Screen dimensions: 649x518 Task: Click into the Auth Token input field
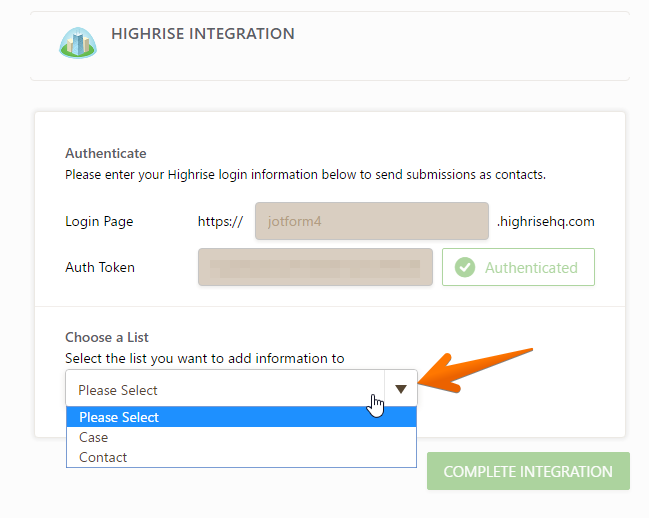click(315, 267)
